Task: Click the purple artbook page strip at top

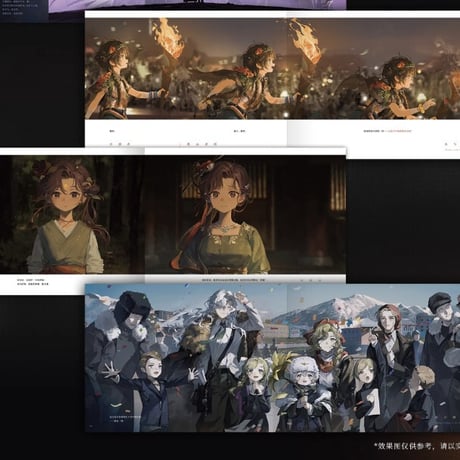Action: click(197, 6)
